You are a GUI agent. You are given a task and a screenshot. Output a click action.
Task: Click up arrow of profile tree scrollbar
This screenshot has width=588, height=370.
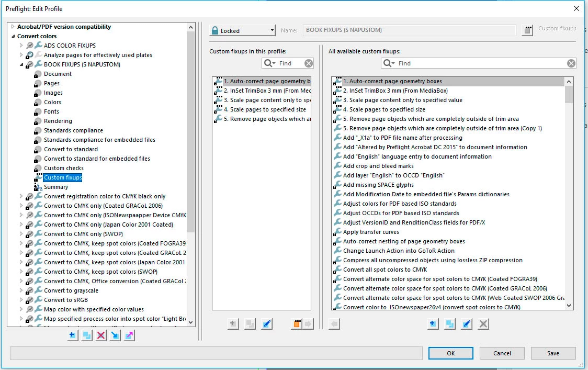(x=190, y=27)
